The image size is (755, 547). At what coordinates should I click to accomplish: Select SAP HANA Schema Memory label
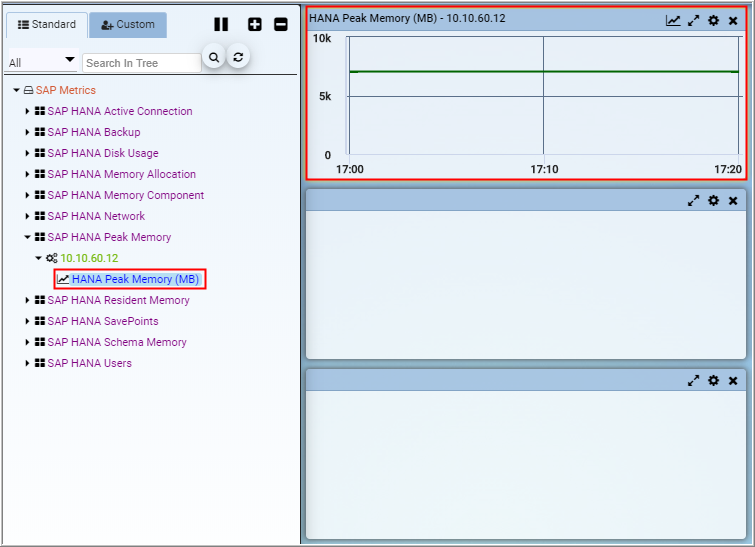[117, 342]
